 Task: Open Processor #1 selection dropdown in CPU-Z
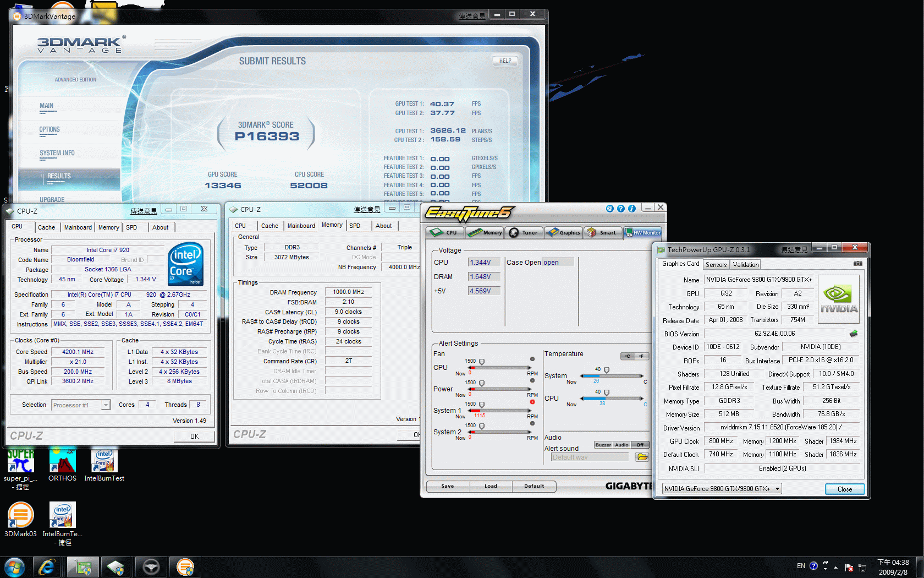pyautogui.click(x=81, y=405)
